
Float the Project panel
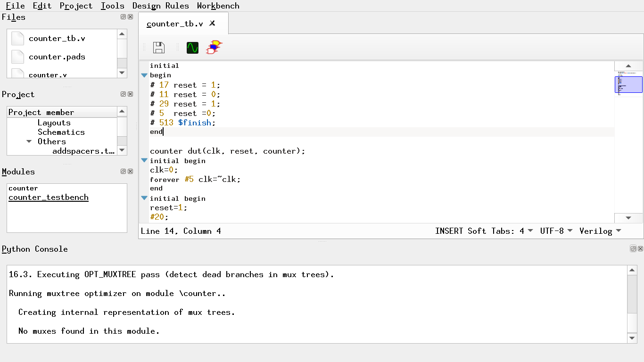coord(123,94)
